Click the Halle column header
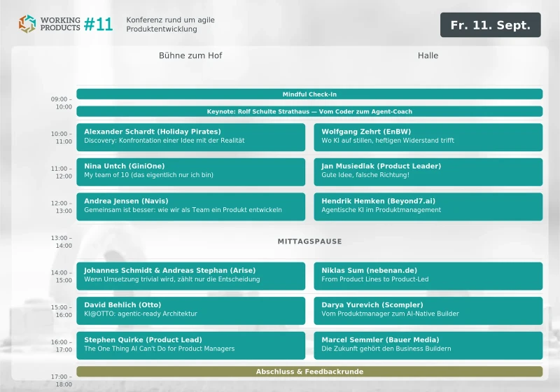560x392 pixels. point(428,56)
